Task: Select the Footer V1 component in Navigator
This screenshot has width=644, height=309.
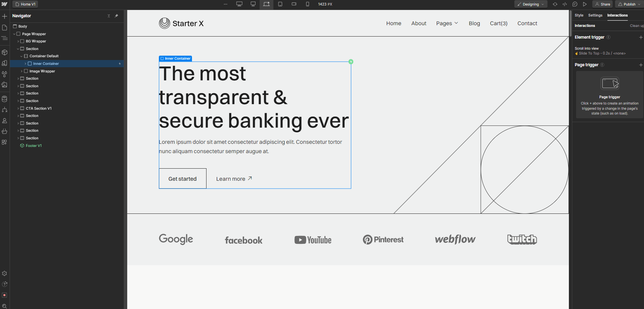Action: pos(33,146)
